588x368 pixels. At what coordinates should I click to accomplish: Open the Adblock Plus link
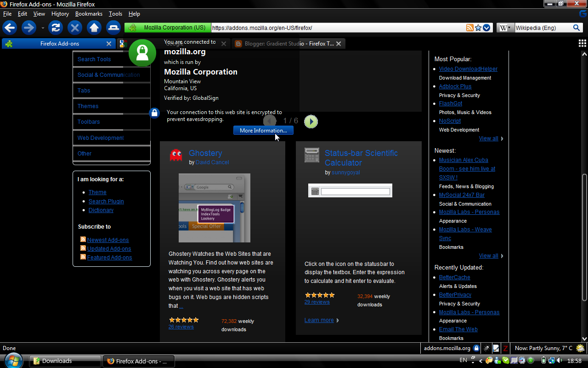point(455,86)
